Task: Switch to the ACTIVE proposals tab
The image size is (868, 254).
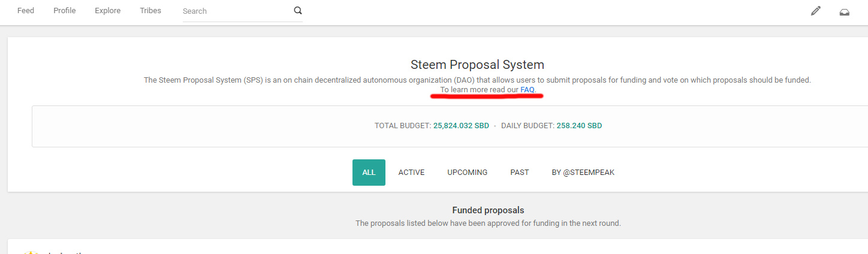Action: click(411, 173)
